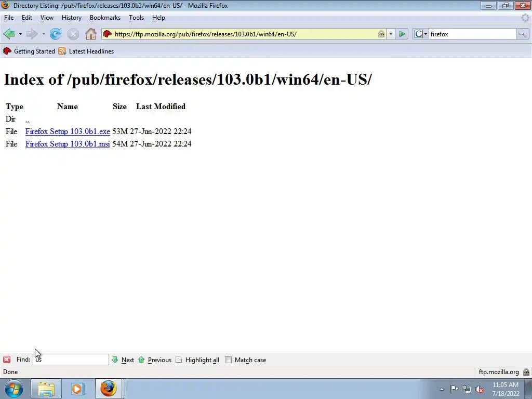Open the Latest Headlines feed bookmark
532x399 pixels.
click(86, 51)
